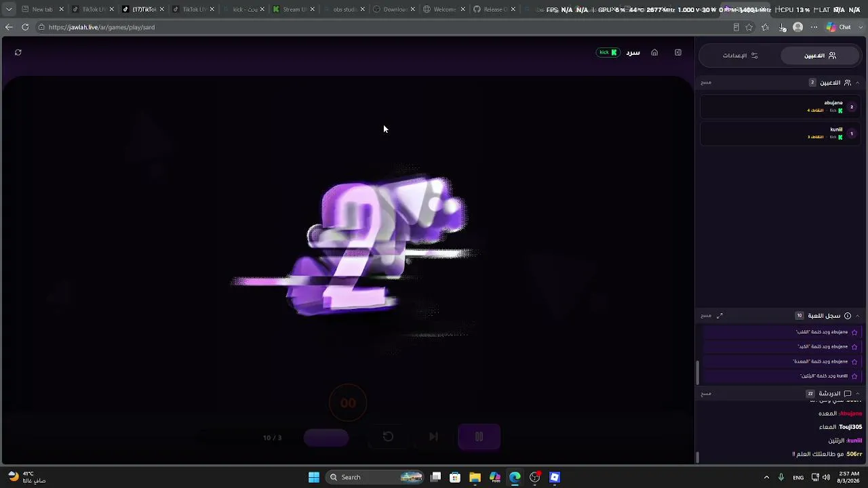The image size is (868, 488).
Task: Switch to the Release GitHub browser tab
Action: pos(494,9)
